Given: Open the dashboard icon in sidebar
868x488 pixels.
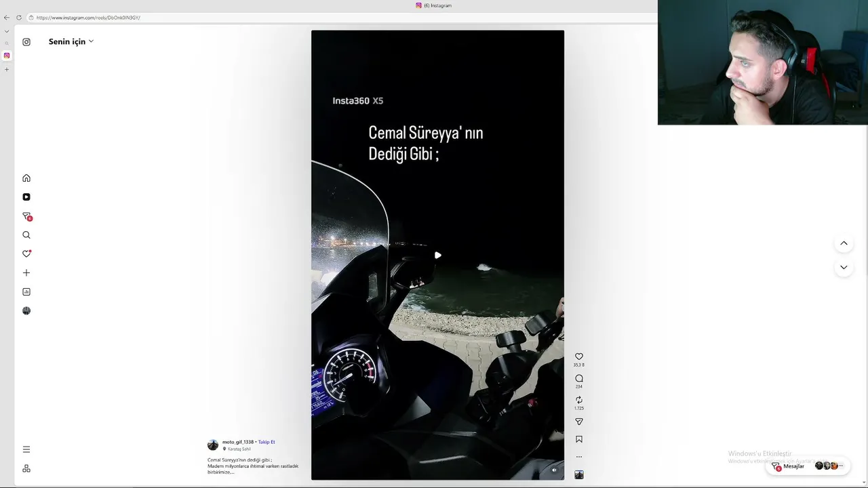Looking at the screenshot, I should 26,292.
